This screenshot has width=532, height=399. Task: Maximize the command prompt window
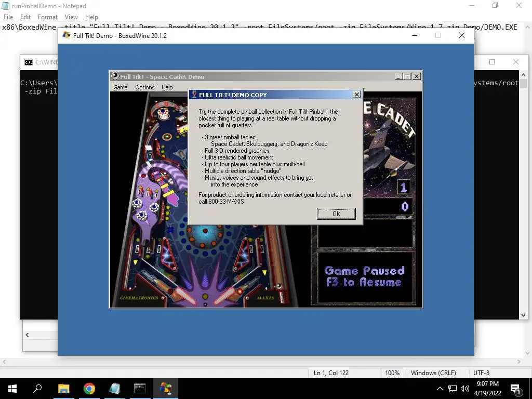492,62
